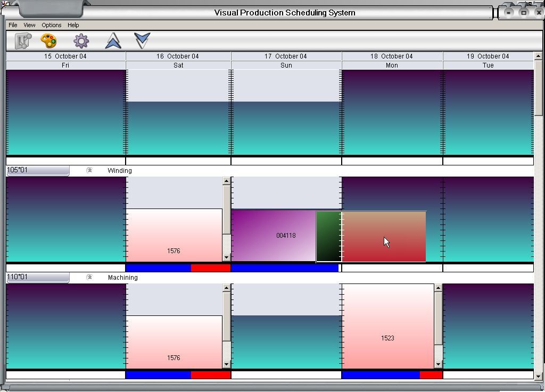Open the color palette tool
Image resolution: width=545 pixels, height=392 pixels.
click(48, 41)
